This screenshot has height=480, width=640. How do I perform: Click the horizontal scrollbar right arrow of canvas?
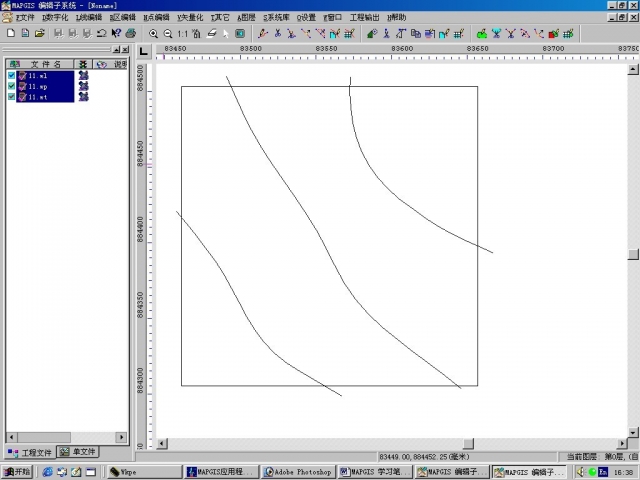[621, 442]
